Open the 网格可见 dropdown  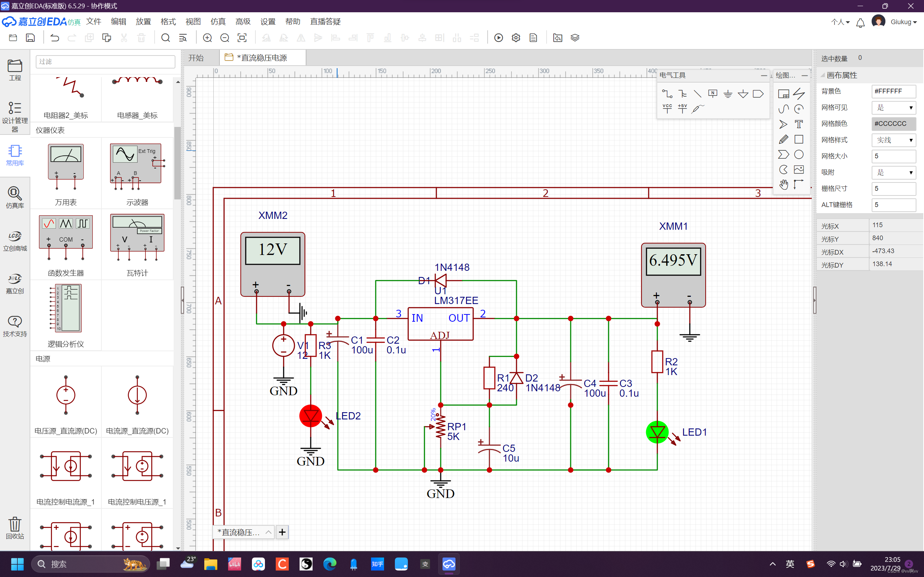[893, 107]
